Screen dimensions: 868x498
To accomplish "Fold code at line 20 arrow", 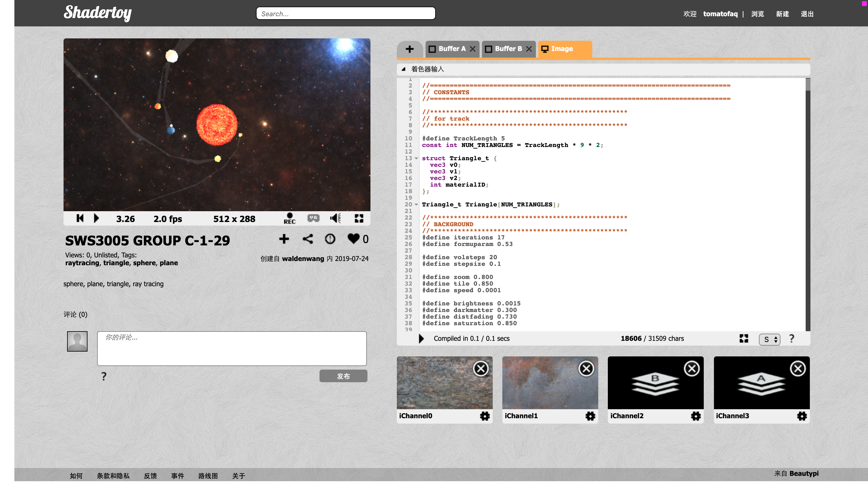I will pos(416,205).
